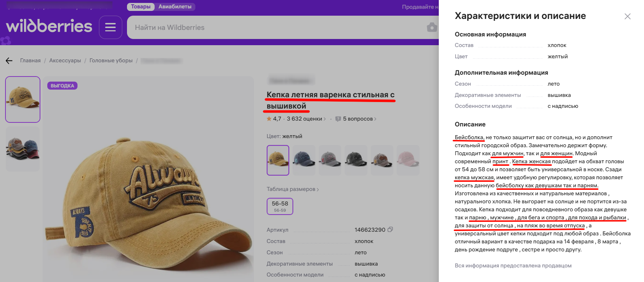Viewport: 644px width, 282px height.
Task: Click the Цвет value желтый in panel
Action: pyautogui.click(x=558, y=56)
